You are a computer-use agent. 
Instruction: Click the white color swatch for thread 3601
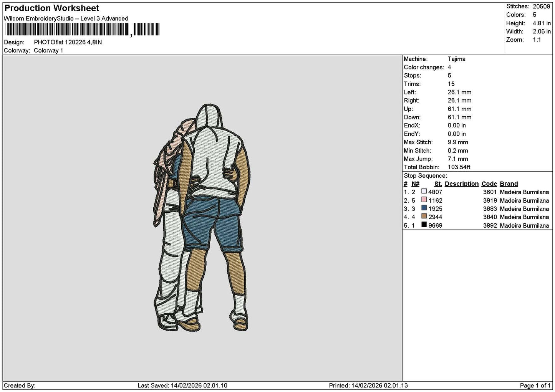[x=424, y=191]
